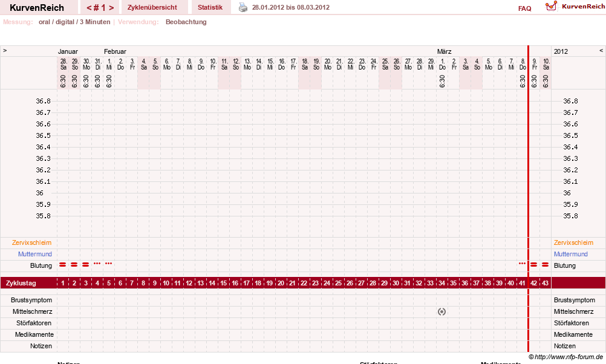Click the 10. Sa date column header
The image size is (606, 364).
(x=546, y=64)
